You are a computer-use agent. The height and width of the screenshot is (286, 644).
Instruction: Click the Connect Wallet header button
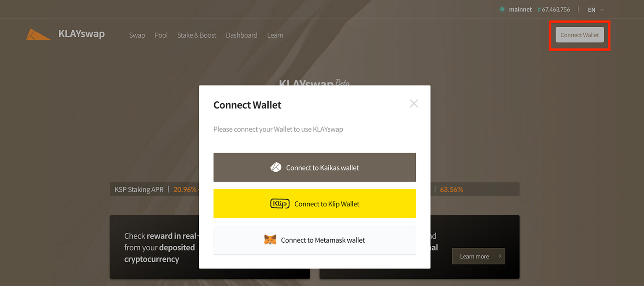click(580, 35)
